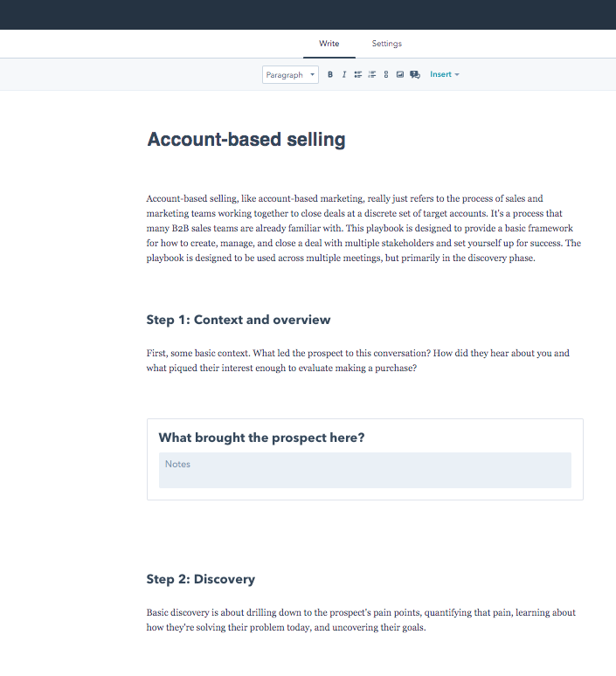616x676 pixels.
Task: Apply italic formatting from toolbar
Action: click(344, 75)
